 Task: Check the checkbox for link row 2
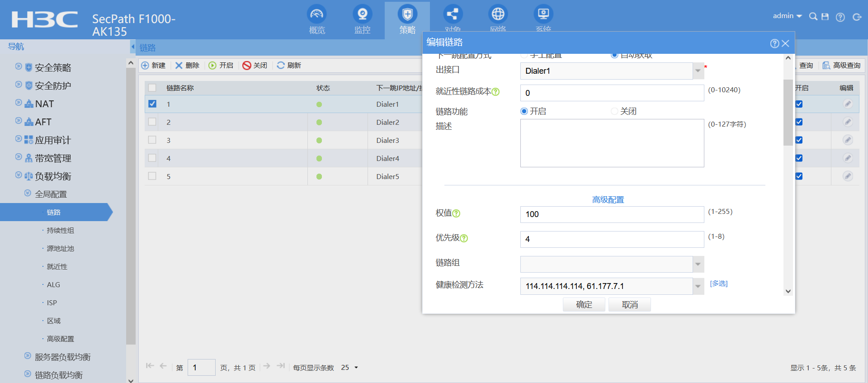pyautogui.click(x=152, y=122)
